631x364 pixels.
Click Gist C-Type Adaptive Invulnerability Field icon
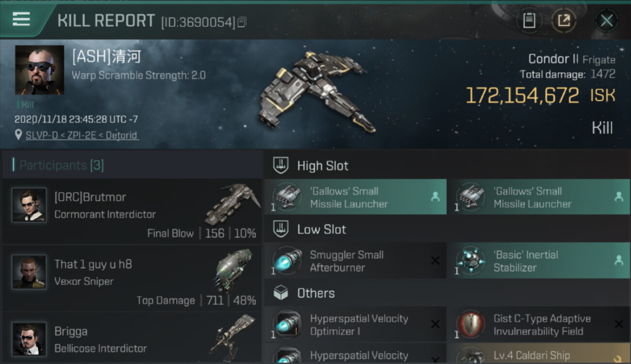point(470,325)
